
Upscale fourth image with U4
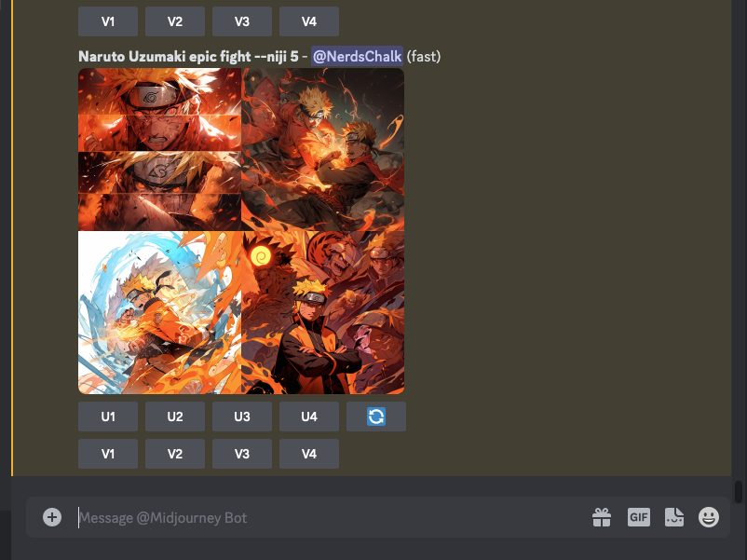click(x=308, y=417)
